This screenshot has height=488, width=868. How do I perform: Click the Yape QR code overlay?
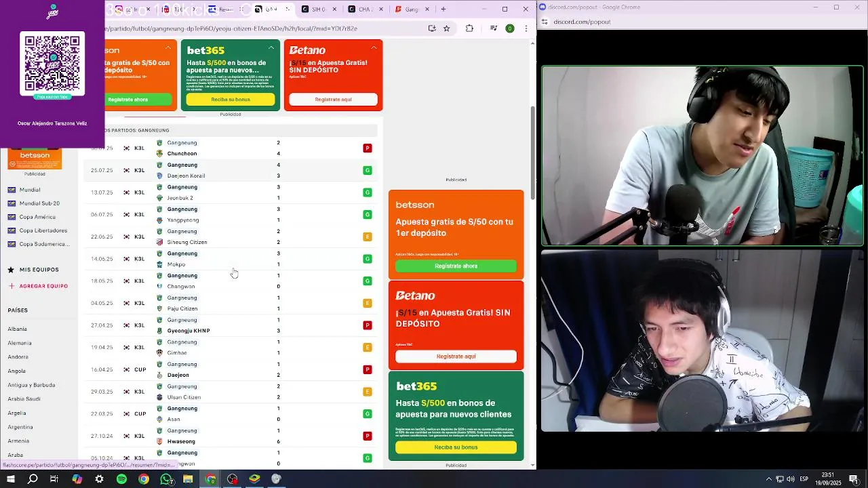pyautogui.click(x=52, y=63)
